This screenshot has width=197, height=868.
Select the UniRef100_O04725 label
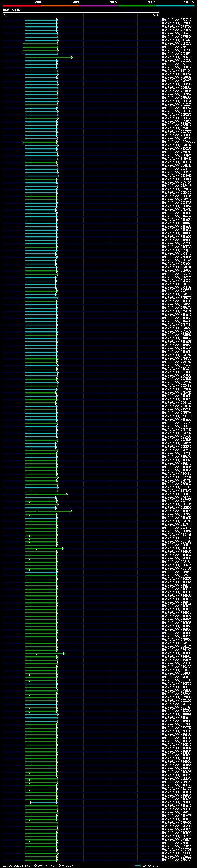point(177,497)
